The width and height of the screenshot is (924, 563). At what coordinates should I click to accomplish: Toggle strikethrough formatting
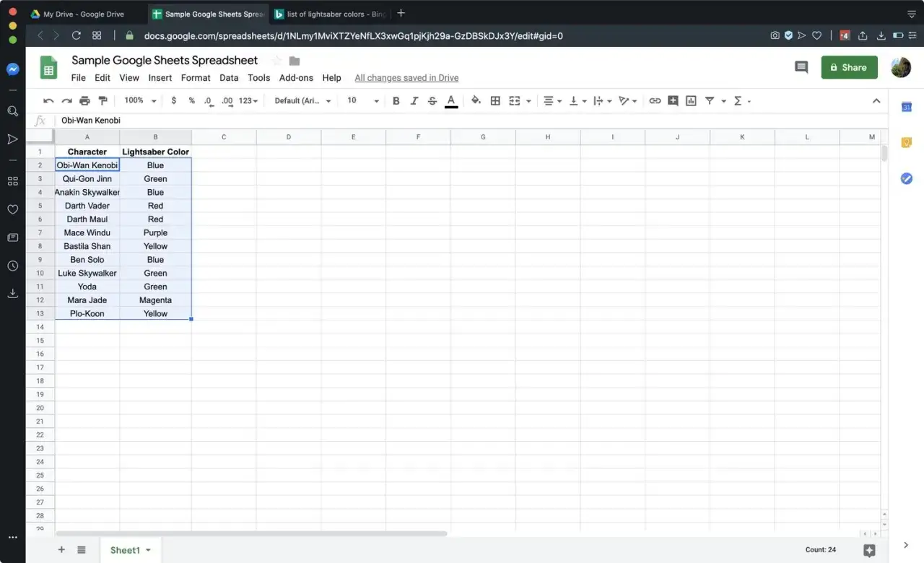click(432, 101)
